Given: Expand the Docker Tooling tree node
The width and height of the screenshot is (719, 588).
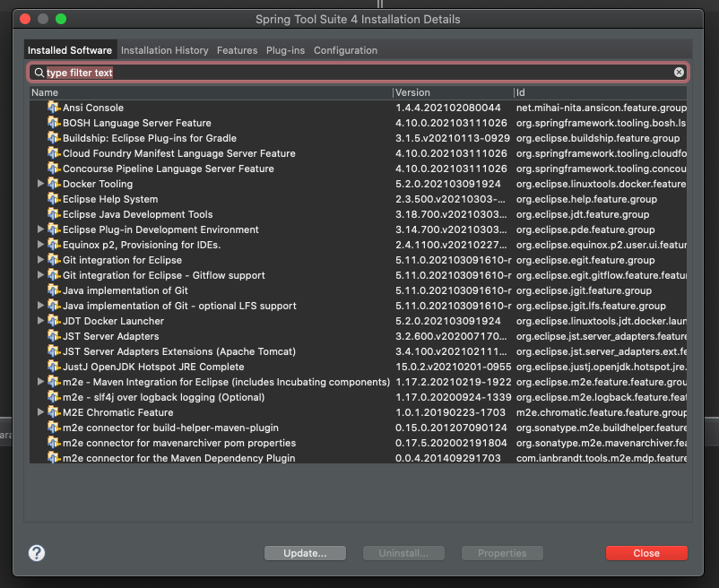Looking at the screenshot, I should tap(40, 184).
